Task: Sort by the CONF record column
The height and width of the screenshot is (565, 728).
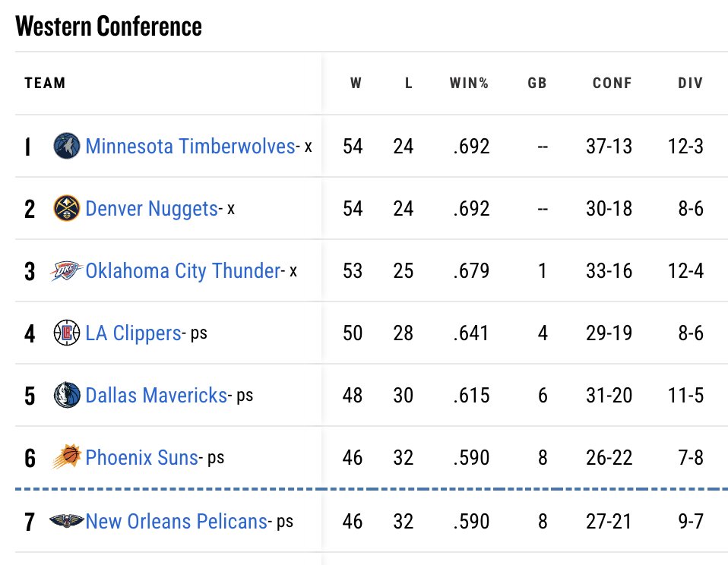Action: click(x=612, y=84)
